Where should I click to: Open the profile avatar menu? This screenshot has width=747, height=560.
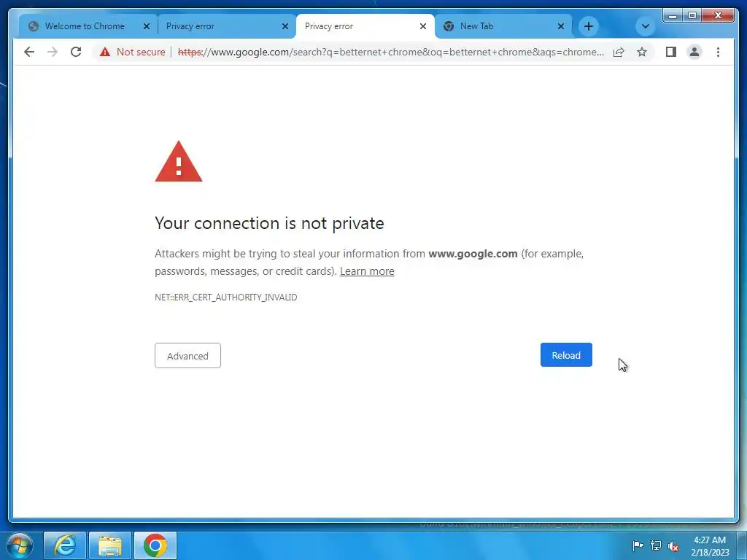pos(694,52)
